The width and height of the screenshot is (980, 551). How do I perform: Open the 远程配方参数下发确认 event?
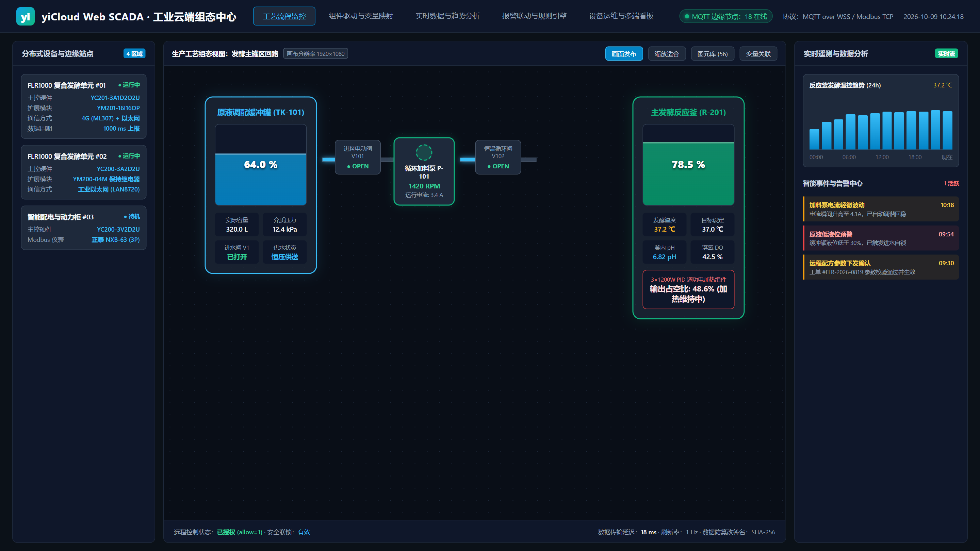click(881, 267)
